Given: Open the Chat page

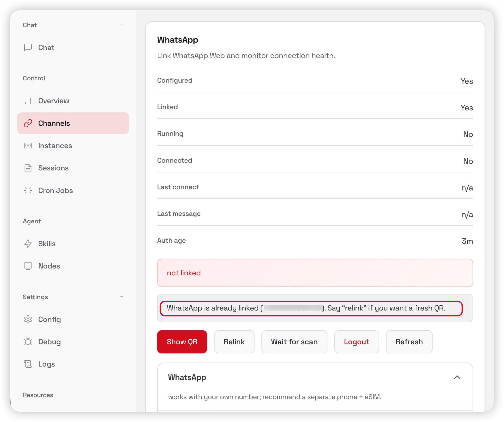Looking at the screenshot, I should point(73,47).
